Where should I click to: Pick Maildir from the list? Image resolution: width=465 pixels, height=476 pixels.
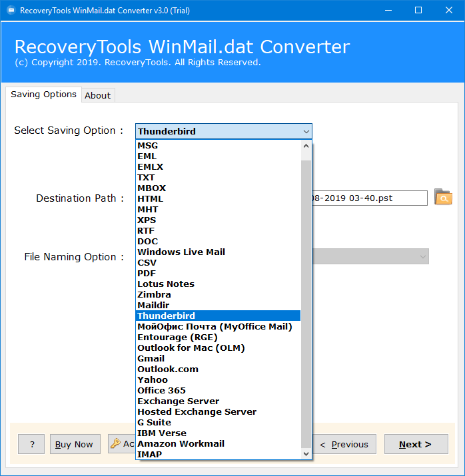218,305
